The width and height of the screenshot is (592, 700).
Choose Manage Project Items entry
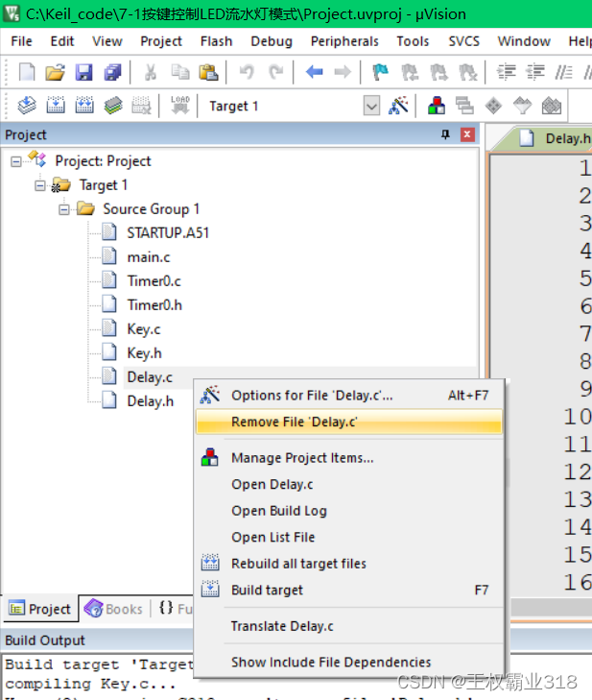pos(349,458)
